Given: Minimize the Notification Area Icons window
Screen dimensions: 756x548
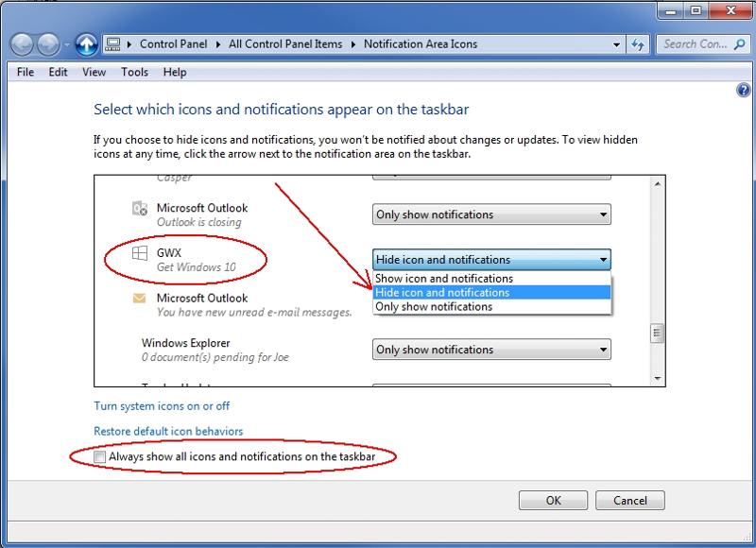Looking at the screenshot, I should click(671, 10).
